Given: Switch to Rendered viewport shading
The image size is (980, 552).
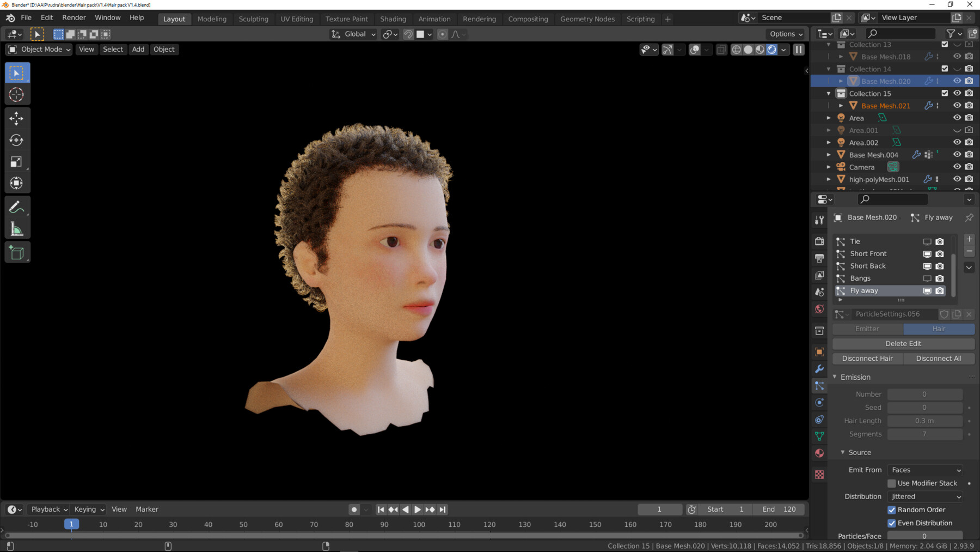Looking at the screenshot, I should (x=772, y=50).
